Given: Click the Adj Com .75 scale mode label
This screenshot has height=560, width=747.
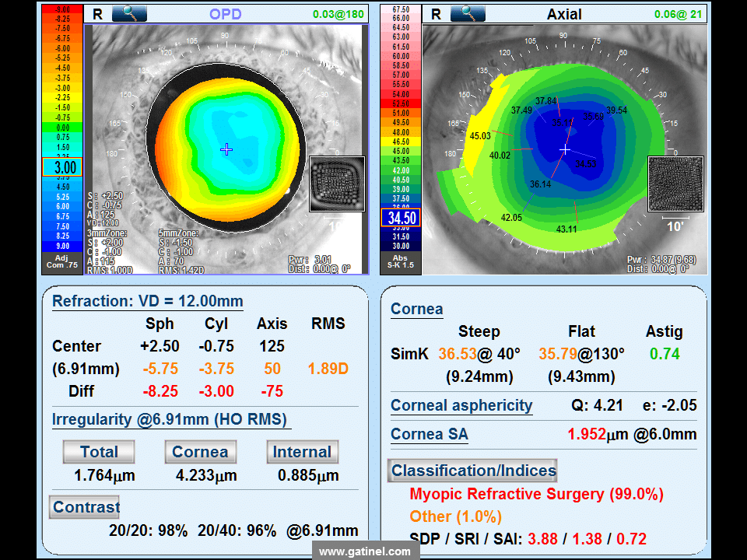Looking at the screenshot, I should (x=62, y=261).
